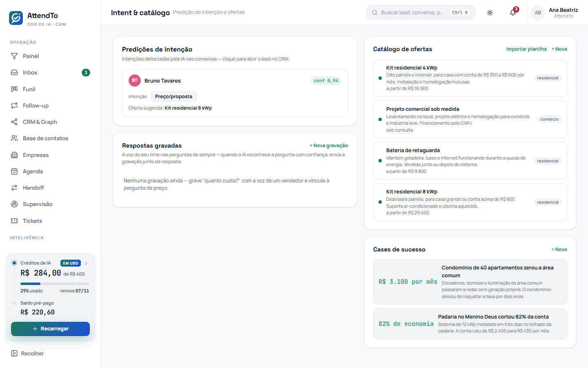Add a success case with + Novo
The height and width of the screenshot is (368, 588).
pyautogui.click(x=559, y=249)
